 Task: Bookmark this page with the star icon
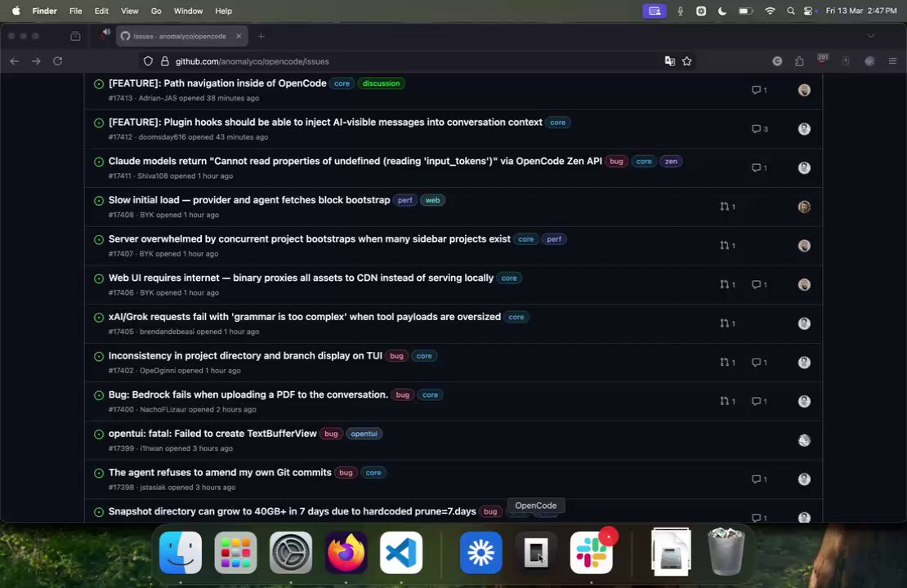[686, 61]
